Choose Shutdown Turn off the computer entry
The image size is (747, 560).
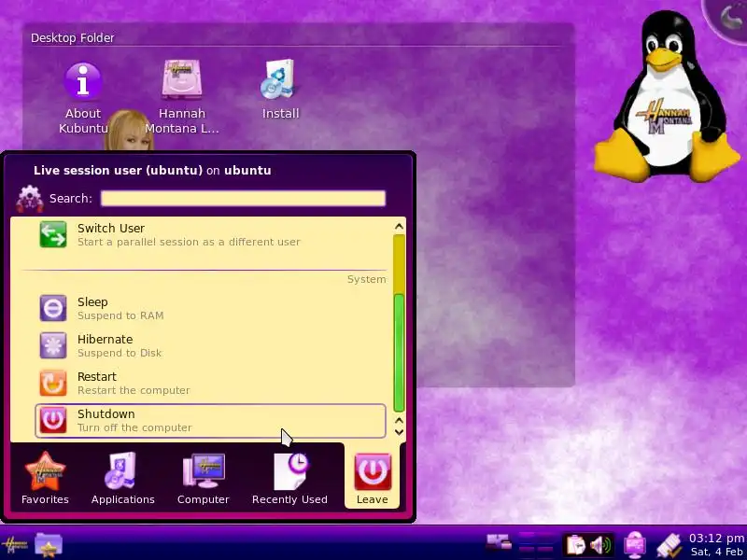coord(210,421)
